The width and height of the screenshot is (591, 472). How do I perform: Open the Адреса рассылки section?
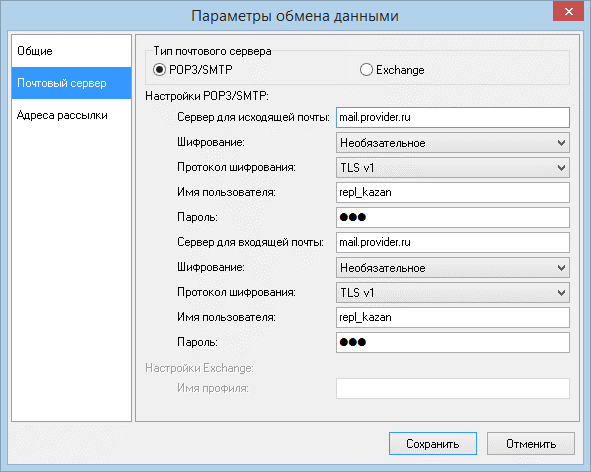coord(71,115)
